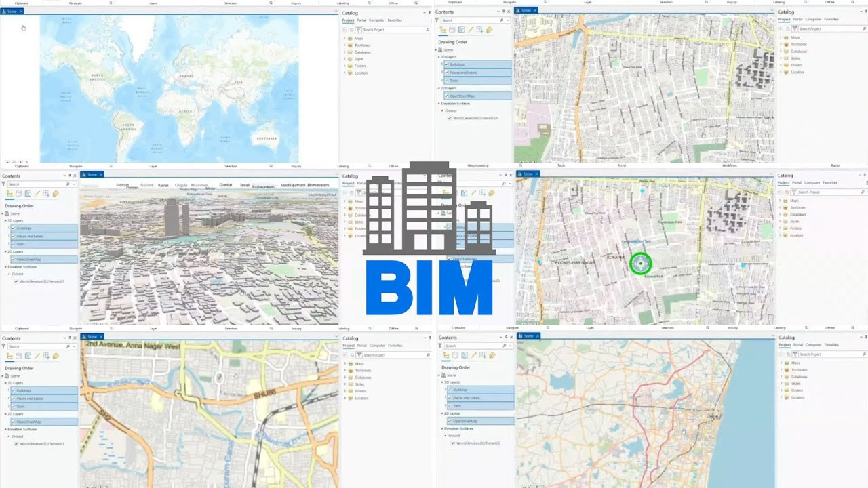The width and height of the screenshot is (868, 488).
Task: Select Toolboxes item in green marker map window Catalog
Action: pos(799,208)
